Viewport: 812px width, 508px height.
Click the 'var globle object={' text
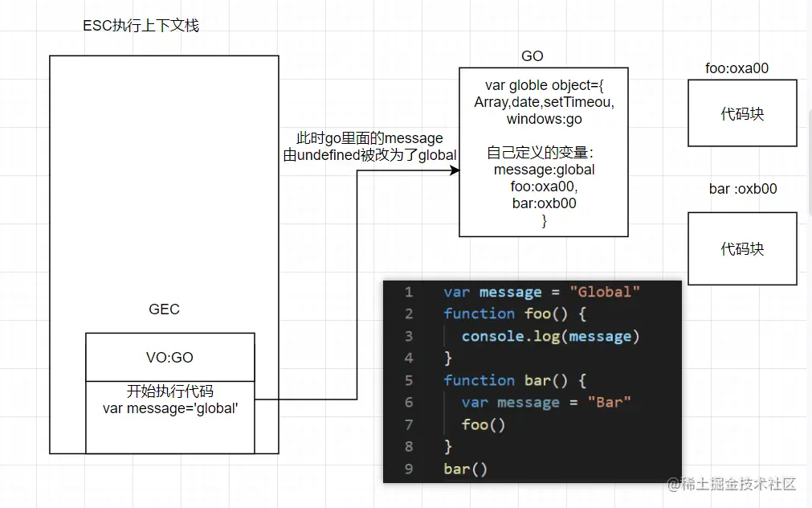click(544, 85)
